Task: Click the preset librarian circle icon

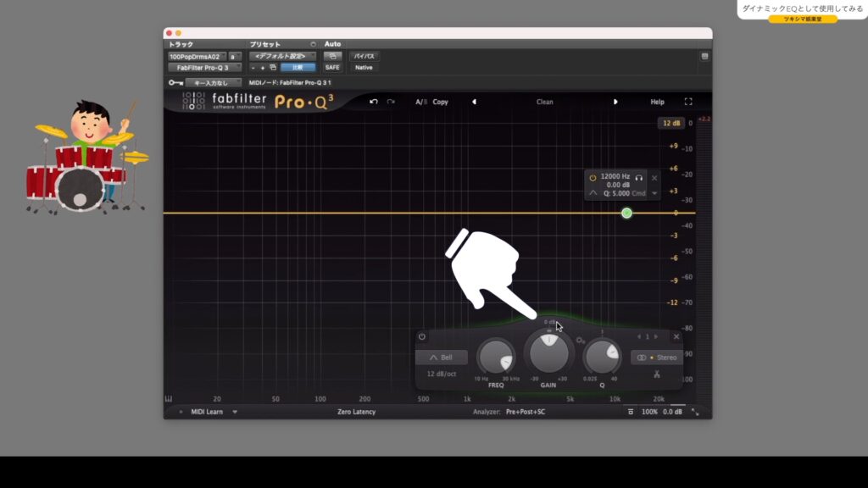Action: click(313, 44)
